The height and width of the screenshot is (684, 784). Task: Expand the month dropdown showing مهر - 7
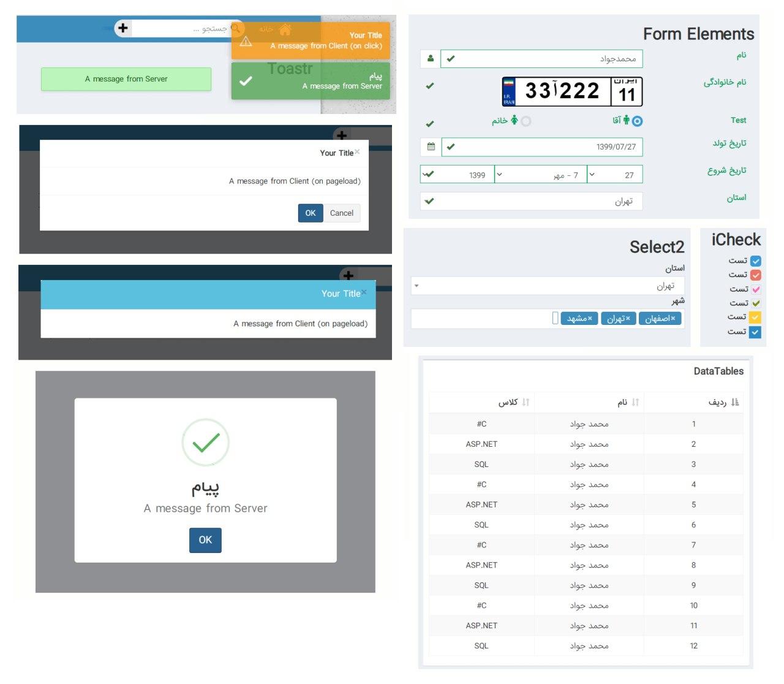click(540, 175)
